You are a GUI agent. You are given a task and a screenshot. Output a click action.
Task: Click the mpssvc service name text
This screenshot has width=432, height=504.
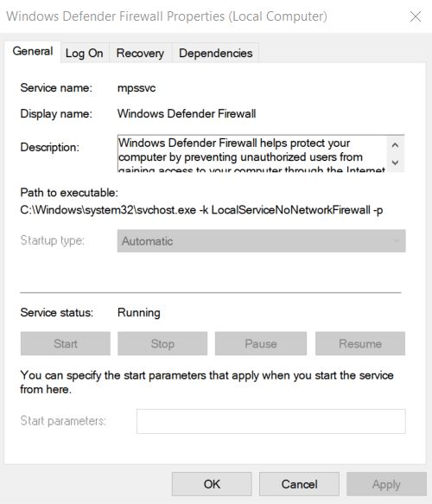[x=137, y=88]
